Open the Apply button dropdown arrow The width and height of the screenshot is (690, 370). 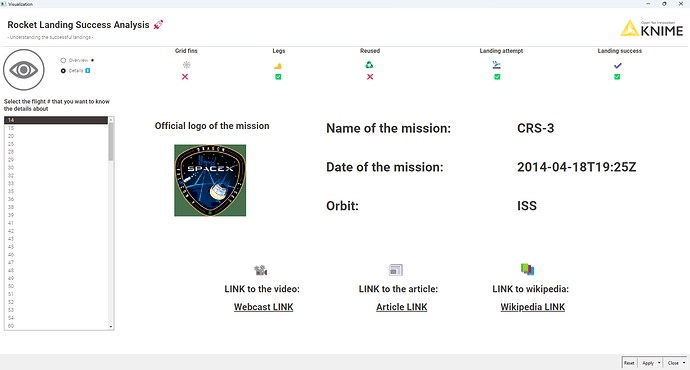[x=659, y=363]
